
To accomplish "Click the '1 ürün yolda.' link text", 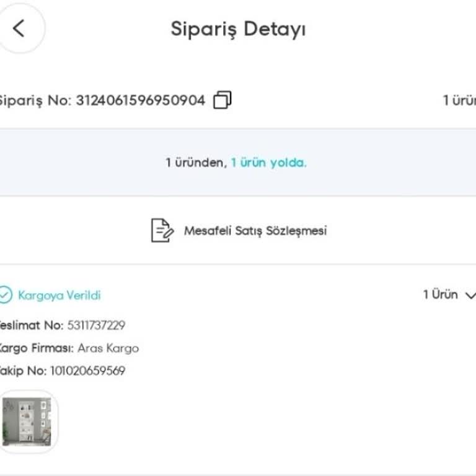I will (268, 163).
